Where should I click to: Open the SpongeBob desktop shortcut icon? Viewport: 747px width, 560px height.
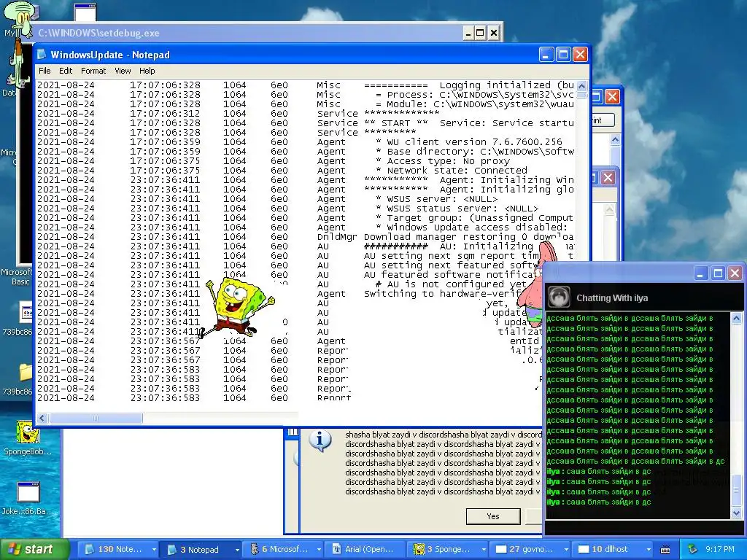tap(28, 432)
